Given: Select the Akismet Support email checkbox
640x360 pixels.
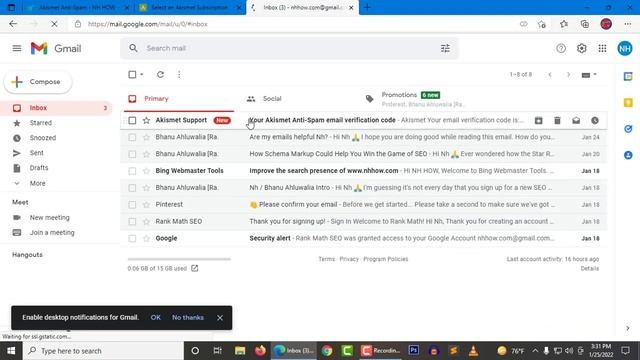Looking at the screenshot, I should pos(132,120).
